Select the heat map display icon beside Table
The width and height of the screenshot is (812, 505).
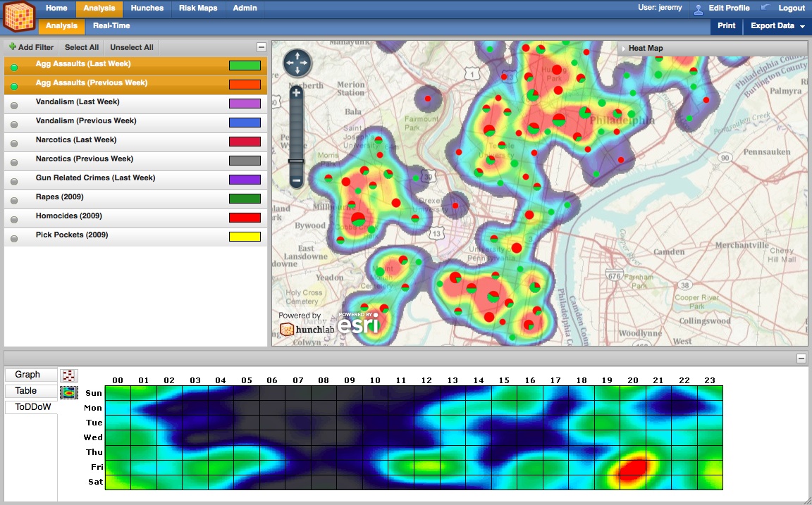point(68,392)
